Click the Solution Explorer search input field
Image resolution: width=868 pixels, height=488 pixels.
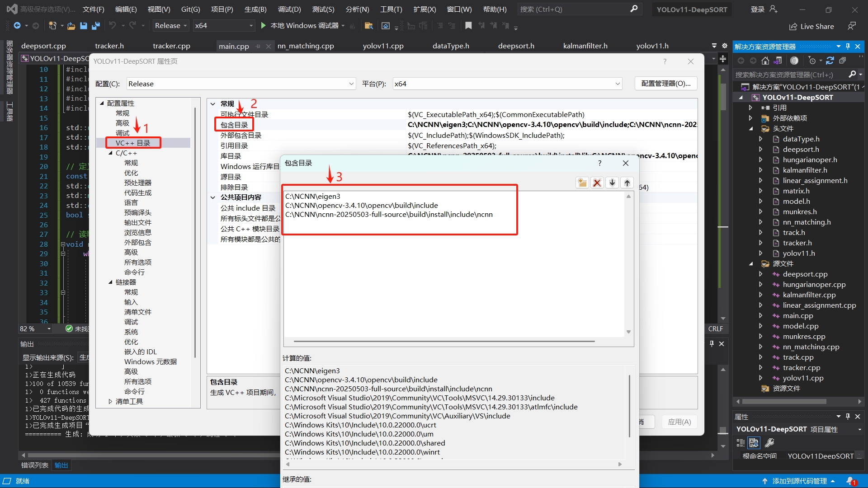coord(789,75)
